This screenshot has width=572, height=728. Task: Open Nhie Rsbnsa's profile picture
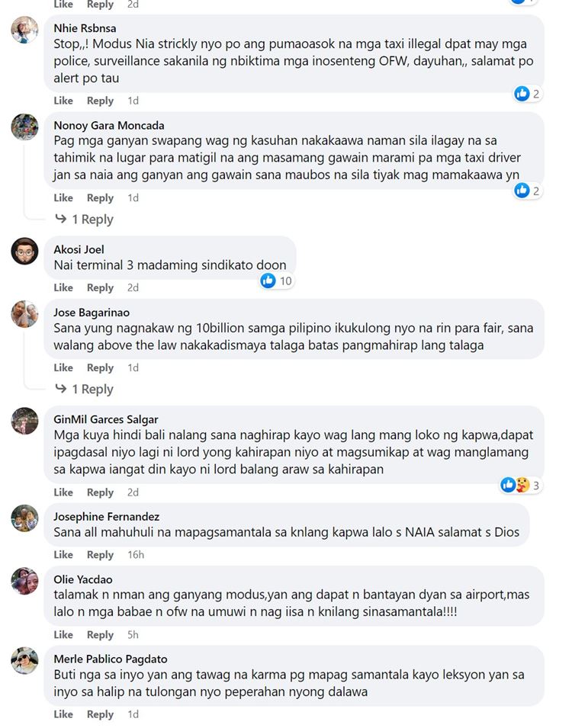pyautogui.click(x=24, y=30)
